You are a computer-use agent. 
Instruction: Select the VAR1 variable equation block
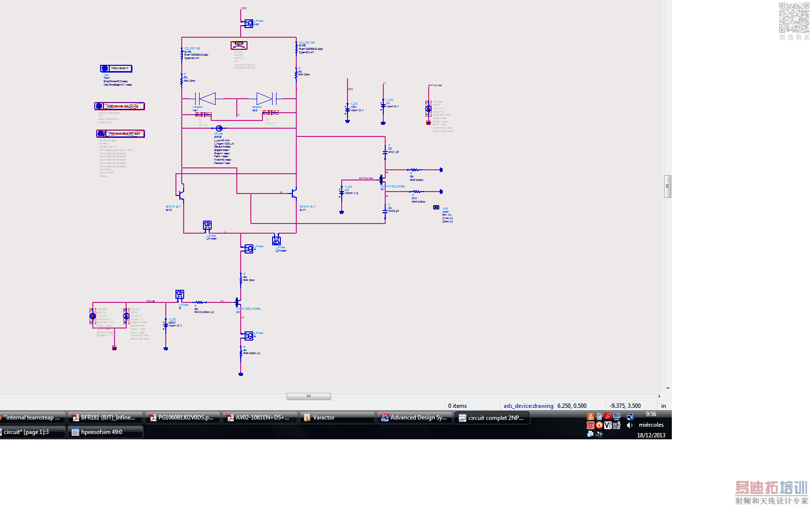[x=436, y=208]
